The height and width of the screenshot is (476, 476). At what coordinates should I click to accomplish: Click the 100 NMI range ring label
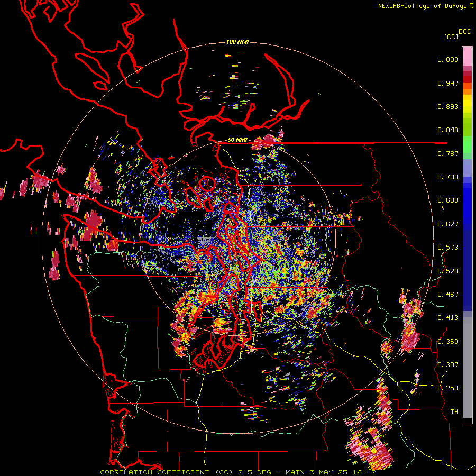(x=237, y=42)
